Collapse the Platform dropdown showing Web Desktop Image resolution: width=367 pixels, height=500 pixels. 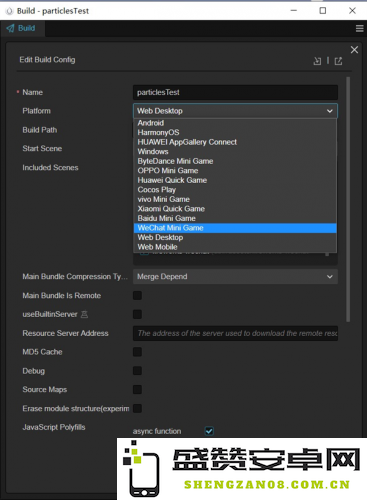pos(235,111)
